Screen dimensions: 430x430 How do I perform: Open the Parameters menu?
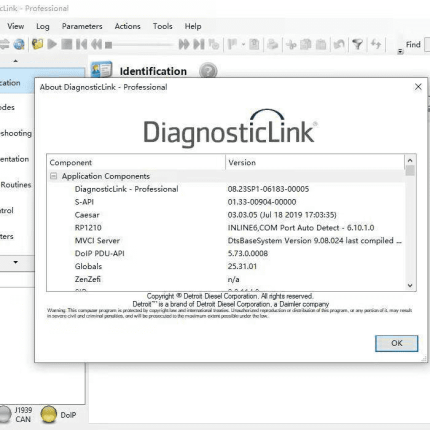coord(82,26)
